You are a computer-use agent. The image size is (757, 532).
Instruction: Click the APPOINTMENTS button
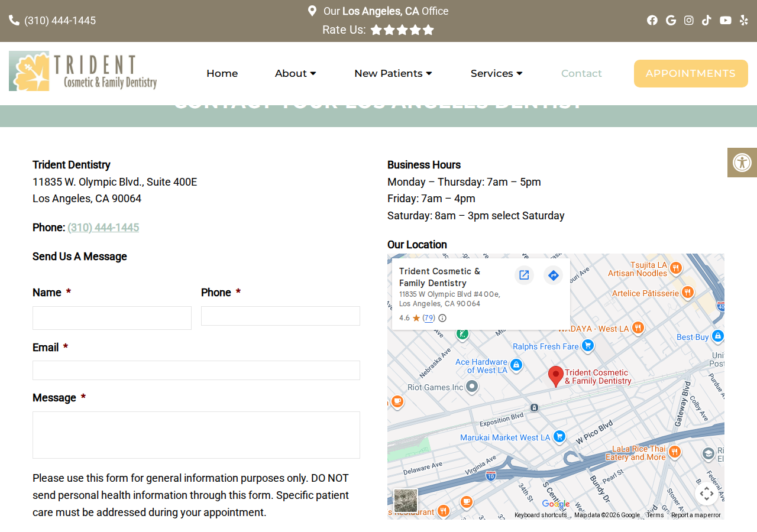click(x=691, y=73)
